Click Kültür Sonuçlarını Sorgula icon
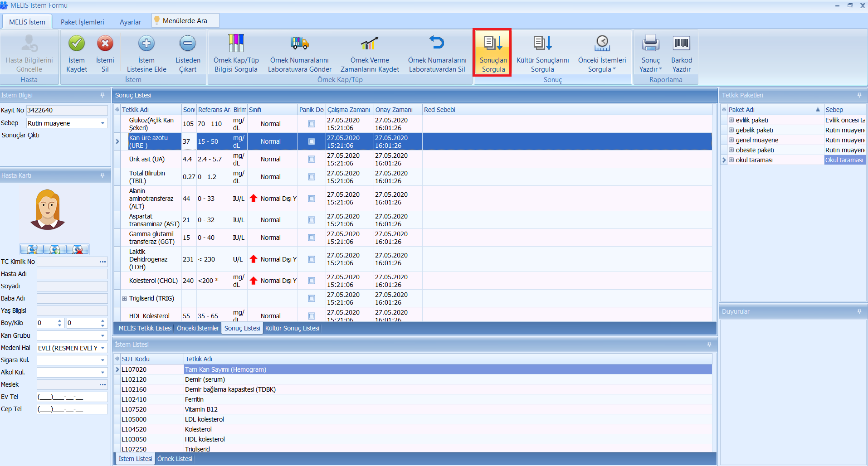The width and height of the screenshot is (868, 466). pyautogui.click(x=542, y=44)
